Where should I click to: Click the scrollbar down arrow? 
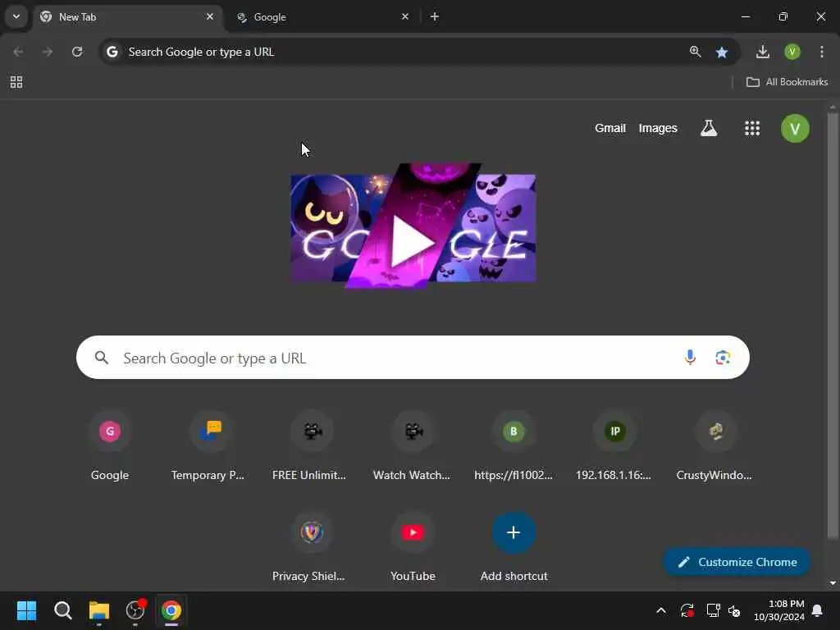point(832,583)
